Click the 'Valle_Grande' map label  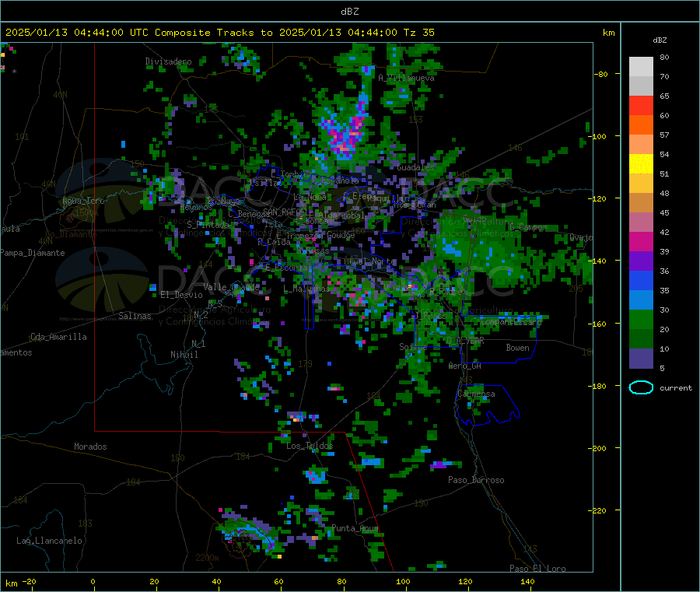click(231, 287)
